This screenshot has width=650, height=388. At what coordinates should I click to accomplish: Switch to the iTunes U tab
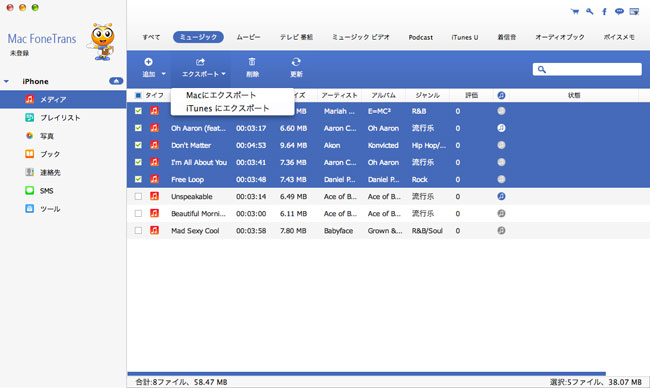coord(465,37)
